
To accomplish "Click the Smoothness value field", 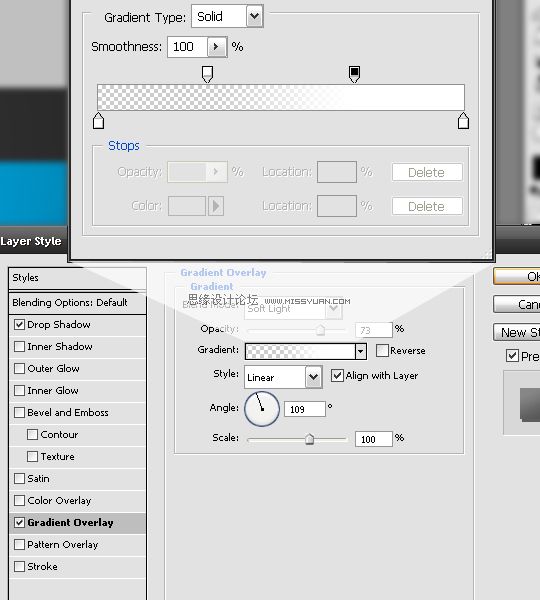I will coord(188,47).
